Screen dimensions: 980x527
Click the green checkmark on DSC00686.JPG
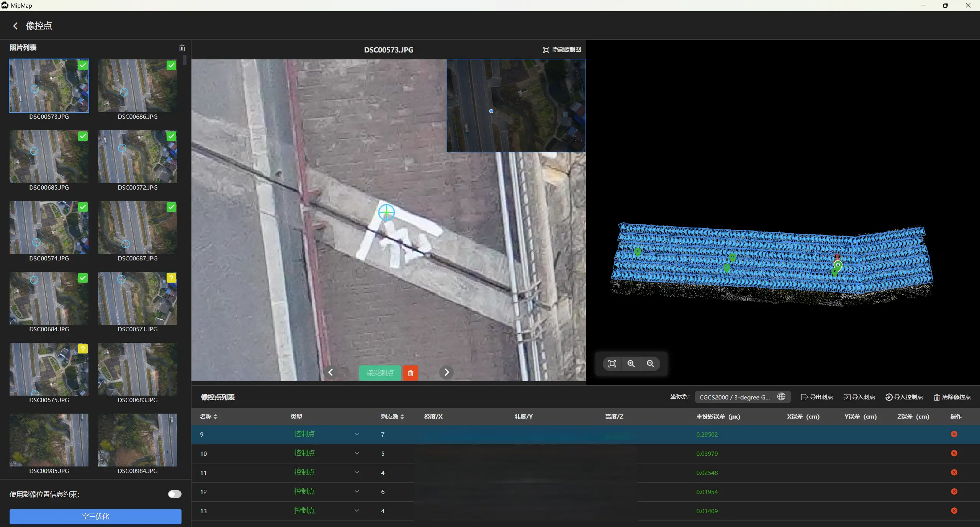[172, 65]
